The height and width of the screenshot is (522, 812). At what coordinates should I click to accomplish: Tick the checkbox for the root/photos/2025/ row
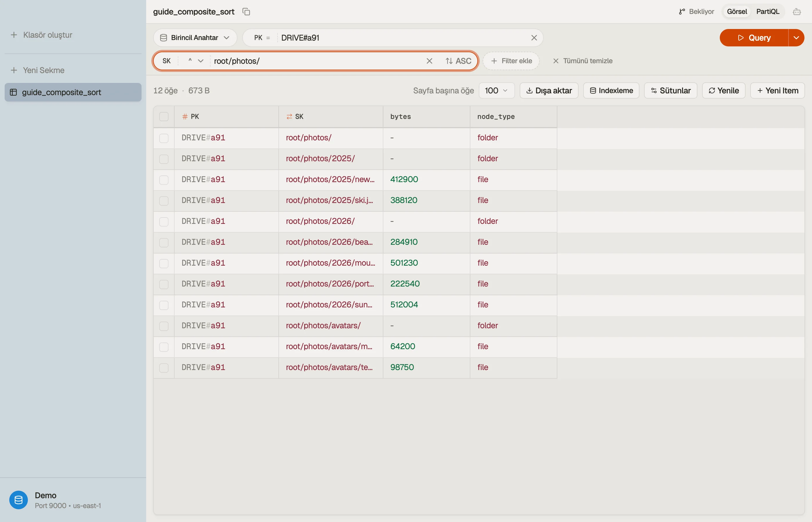click(164, 159)
